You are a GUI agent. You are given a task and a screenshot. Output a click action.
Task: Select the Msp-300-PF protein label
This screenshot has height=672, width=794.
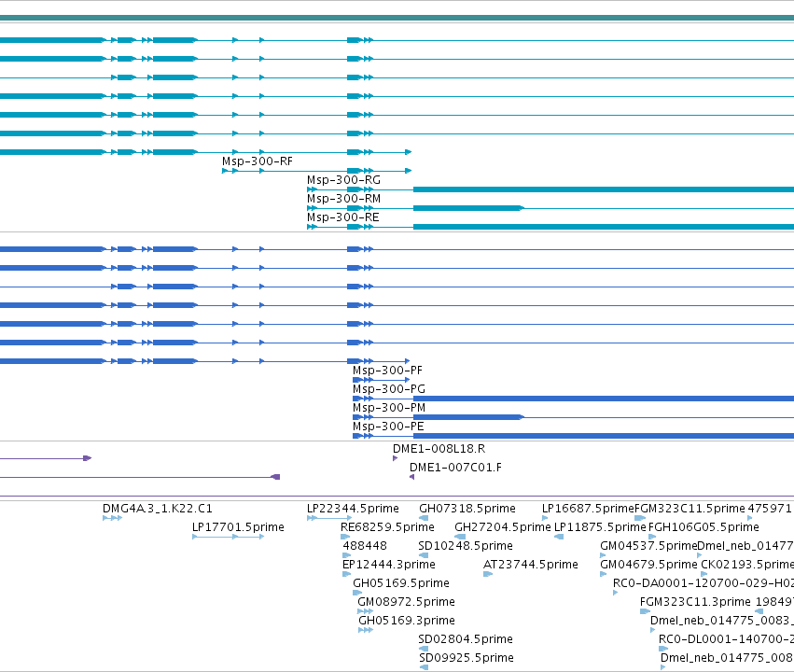coord(387,371)
